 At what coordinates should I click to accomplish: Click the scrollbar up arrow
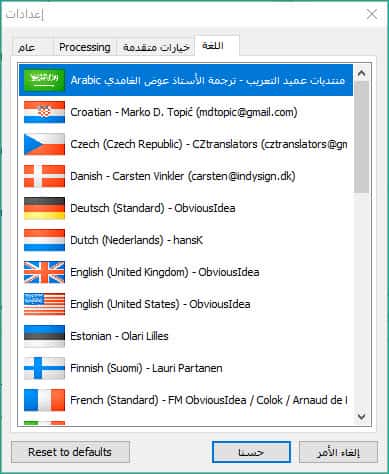point(362,73)
